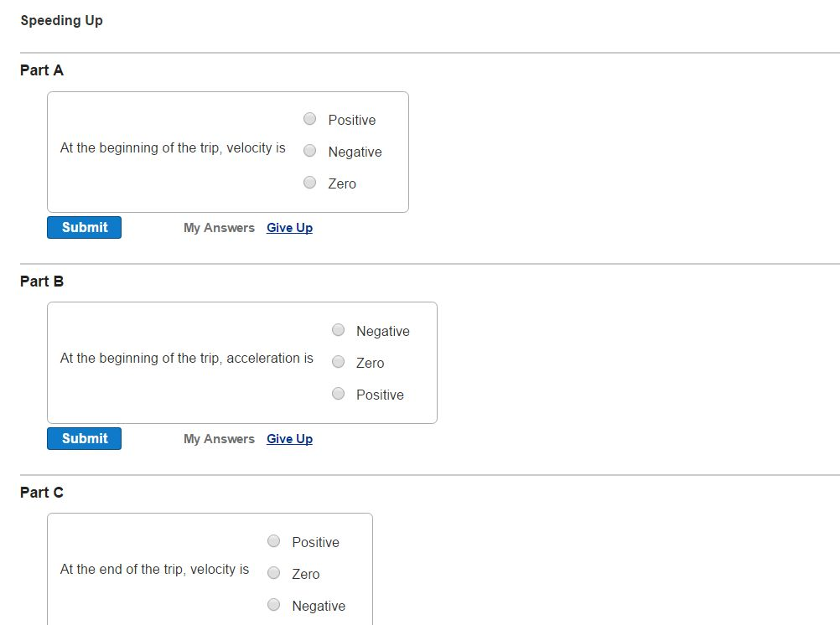Click the Part B heading

[42, 282]
